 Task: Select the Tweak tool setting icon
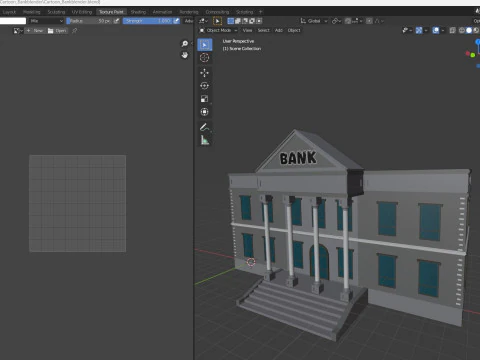pos(217,21)
